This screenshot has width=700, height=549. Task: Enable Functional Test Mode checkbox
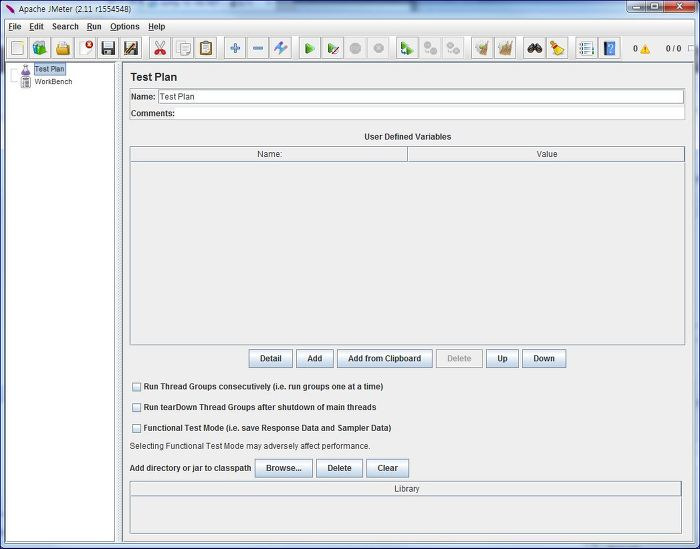[136, 428]
